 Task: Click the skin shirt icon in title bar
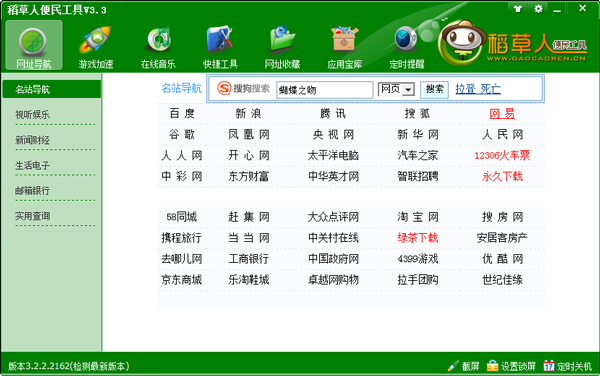click(518, 8)
